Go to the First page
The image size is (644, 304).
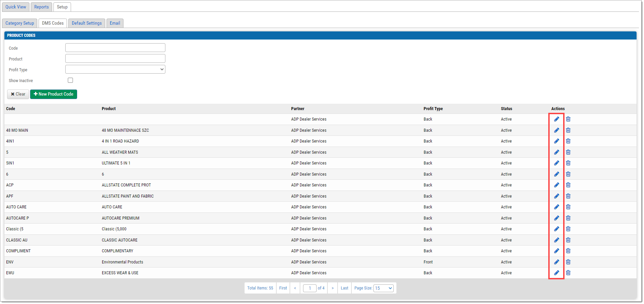coord(283,288)
